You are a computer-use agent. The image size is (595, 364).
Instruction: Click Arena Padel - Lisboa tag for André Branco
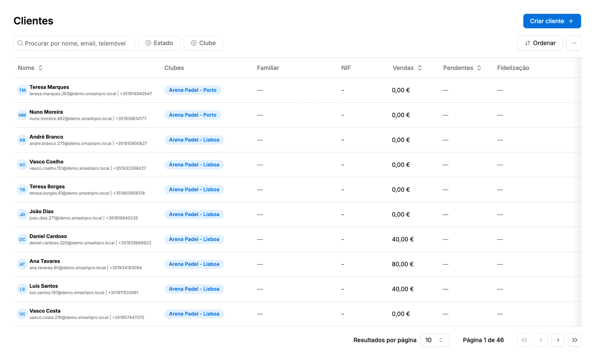(x=194, y=140)
